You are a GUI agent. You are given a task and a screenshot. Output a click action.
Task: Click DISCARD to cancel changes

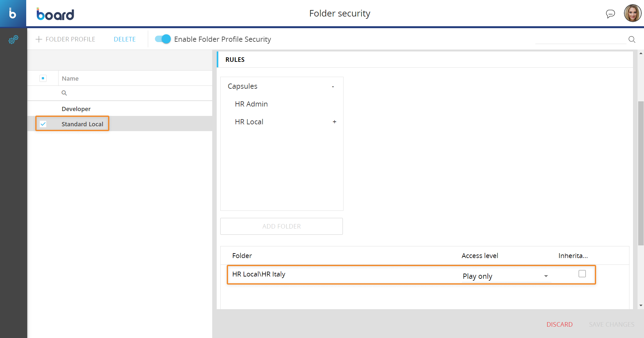point(559,324)
